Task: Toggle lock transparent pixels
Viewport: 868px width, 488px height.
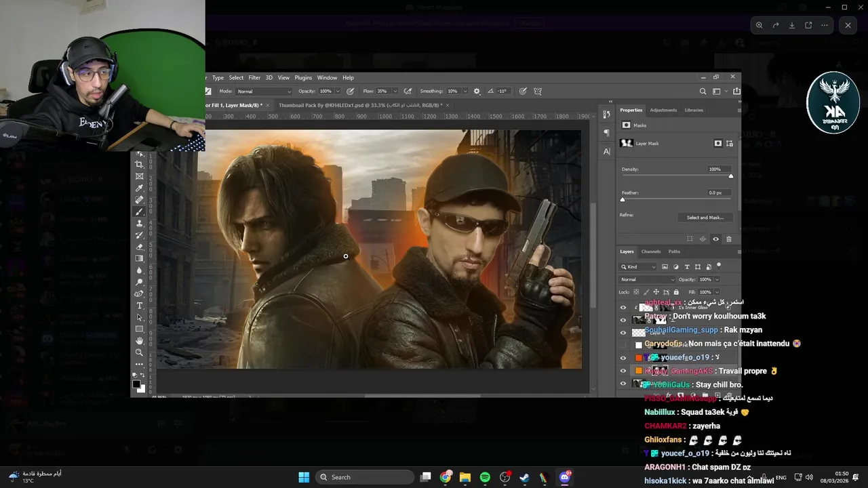Action: pos(636,292)
